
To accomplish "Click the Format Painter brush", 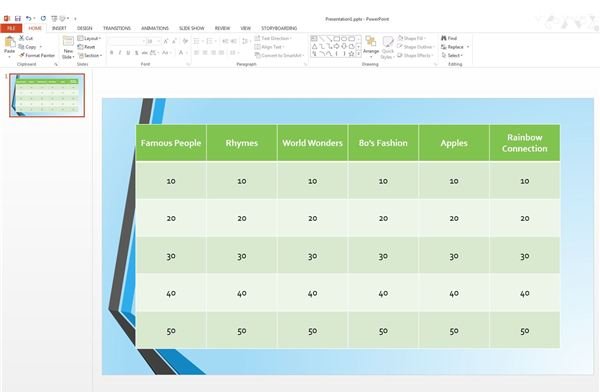I will [37, 56].
